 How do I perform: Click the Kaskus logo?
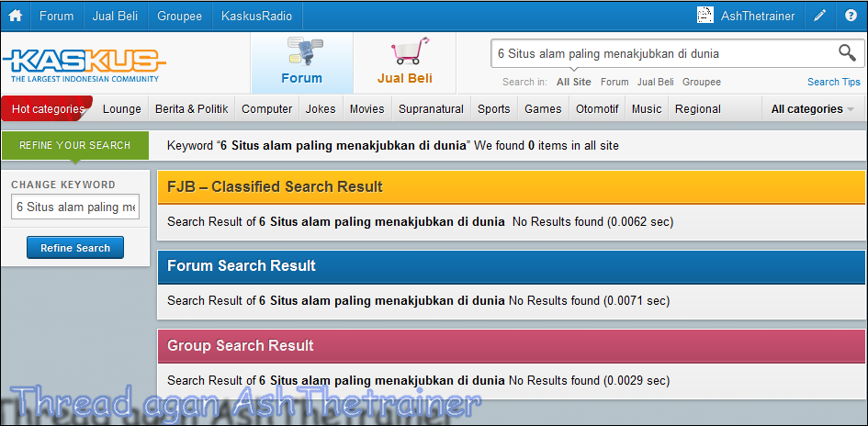pos(83,65)
